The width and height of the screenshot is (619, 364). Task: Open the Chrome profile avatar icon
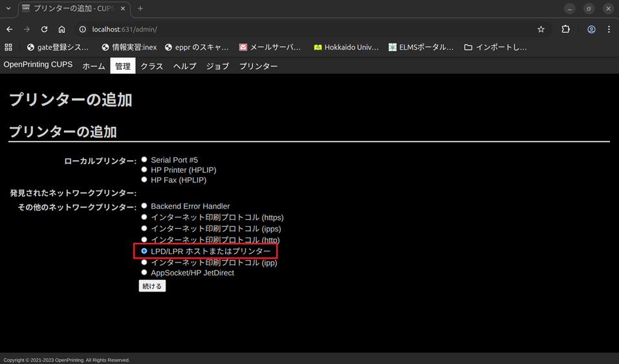click(591, 29)
